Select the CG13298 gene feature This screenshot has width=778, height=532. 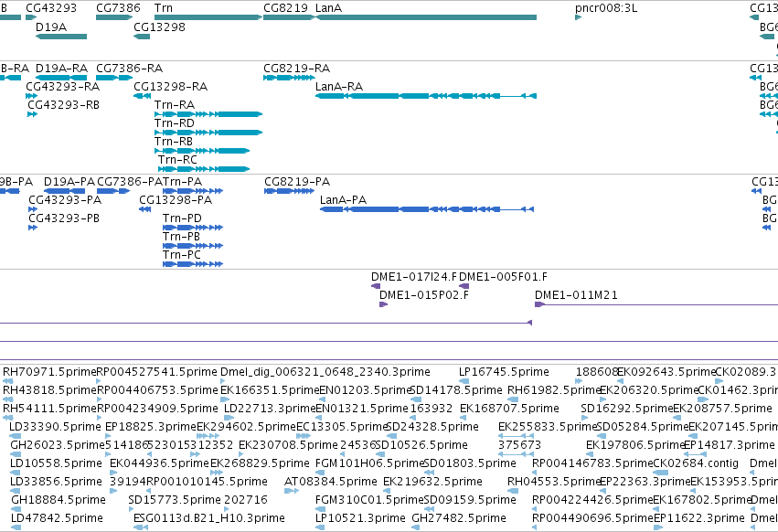click(x=142, y=37)
